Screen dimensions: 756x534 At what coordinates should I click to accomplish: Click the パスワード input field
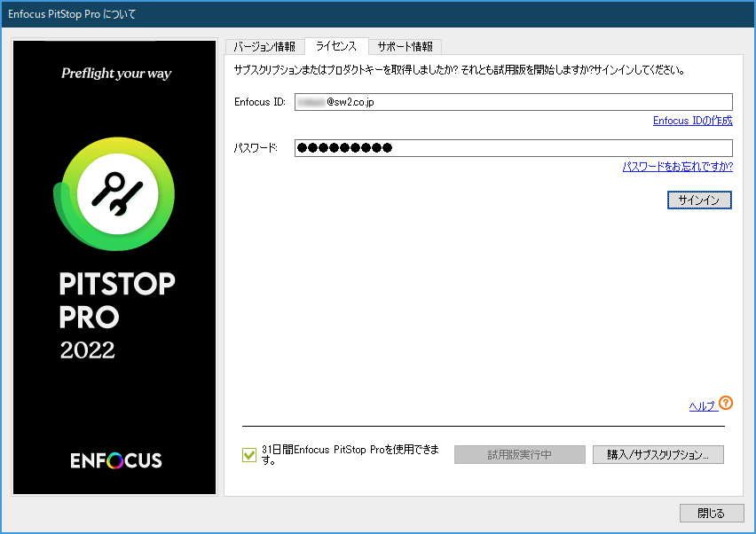(514, 148)
